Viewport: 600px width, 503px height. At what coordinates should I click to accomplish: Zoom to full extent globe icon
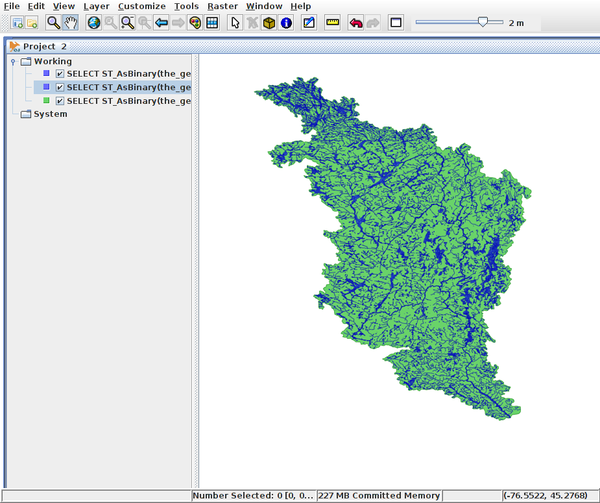click(93, 22)
